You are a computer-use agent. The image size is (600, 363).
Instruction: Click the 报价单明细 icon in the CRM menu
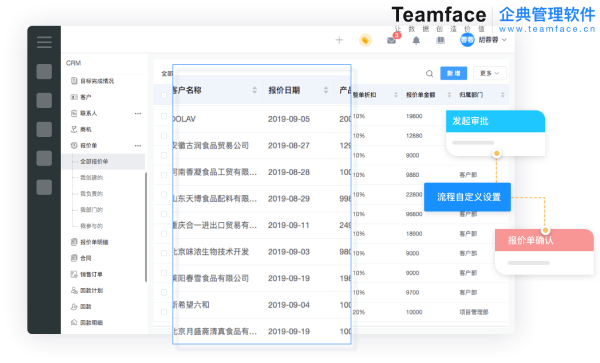[74, 242]
